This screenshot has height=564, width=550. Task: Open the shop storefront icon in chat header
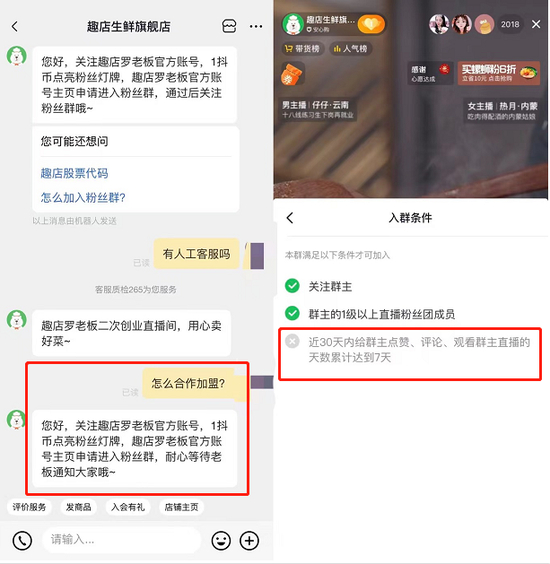(x=229, y=26)
